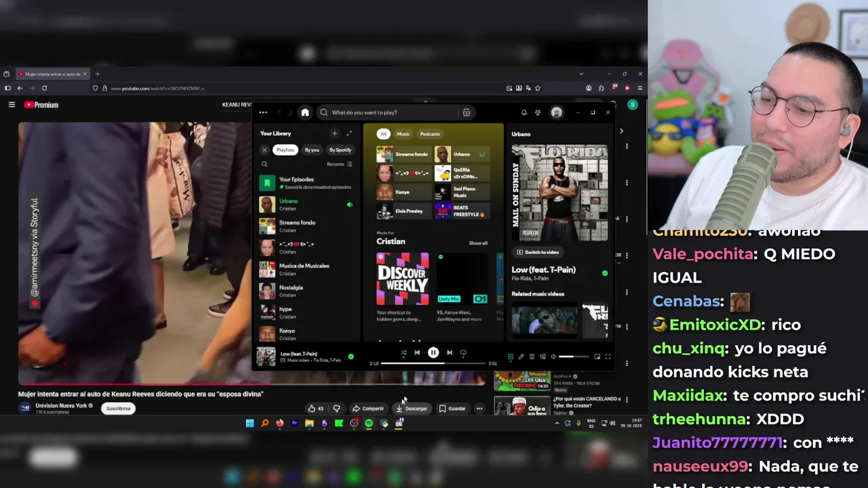This screenshot has height=488, width=868.
Task: Open Spotify miniplayer
Action: pos(597,357)
